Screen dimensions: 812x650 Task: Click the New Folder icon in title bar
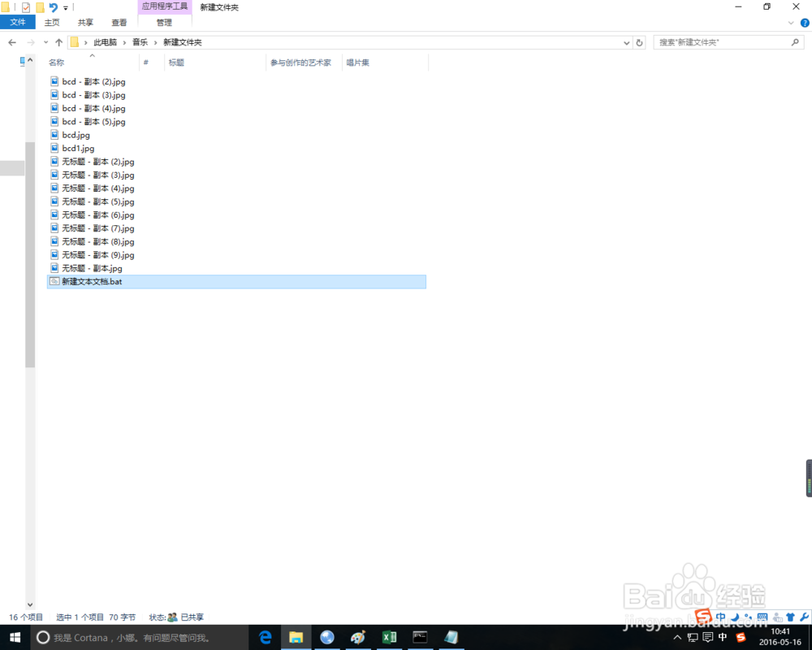coord(40,8)
